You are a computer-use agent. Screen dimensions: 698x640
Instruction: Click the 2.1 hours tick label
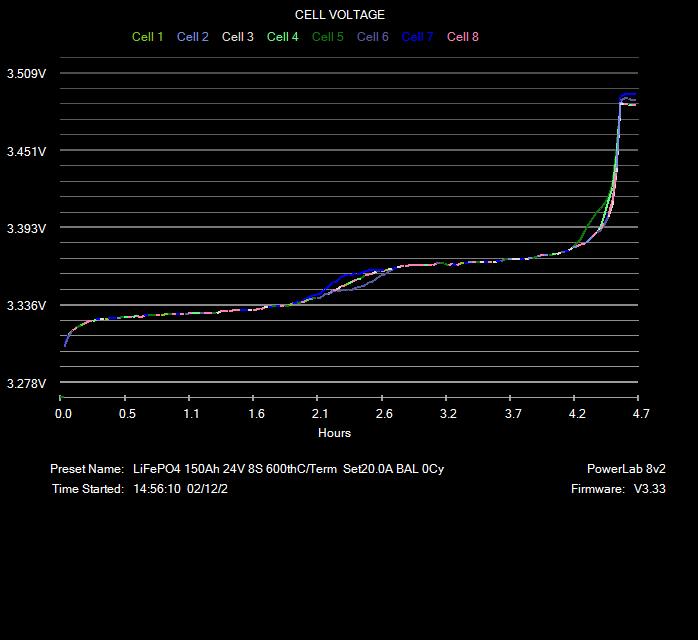tap(320, 414)
